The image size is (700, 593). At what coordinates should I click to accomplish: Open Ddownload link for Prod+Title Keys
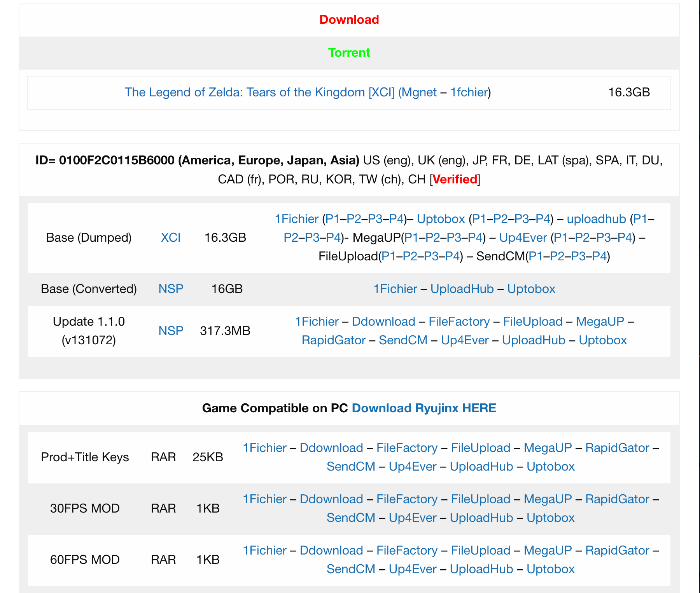(331, 448)
